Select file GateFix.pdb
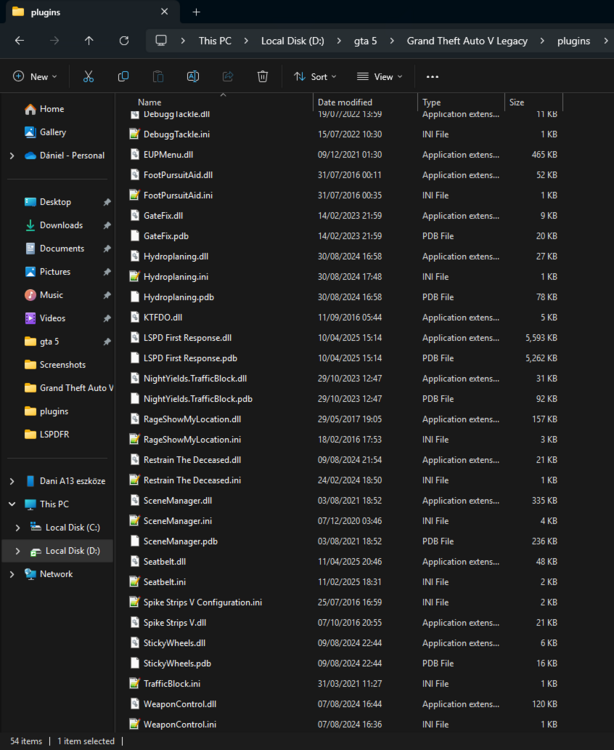The width and height of the screenshot is (614, 750). tap(166, 236)
